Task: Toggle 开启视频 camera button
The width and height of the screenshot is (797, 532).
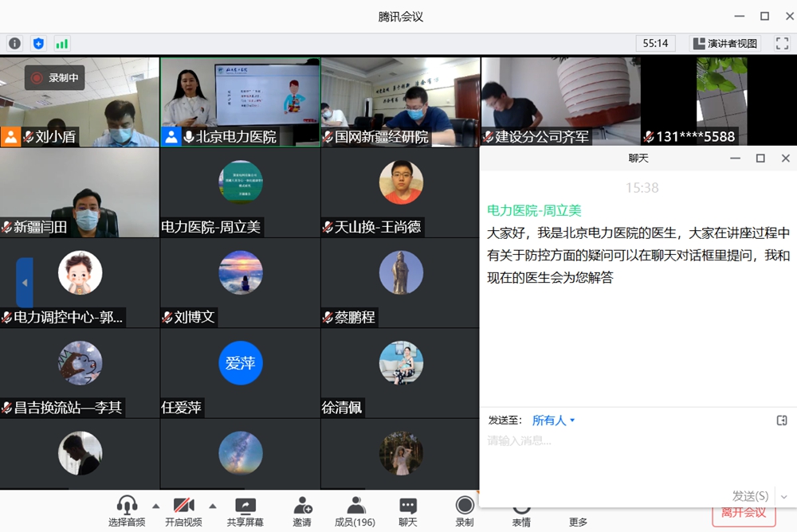Action: click(x=183, y=510)
